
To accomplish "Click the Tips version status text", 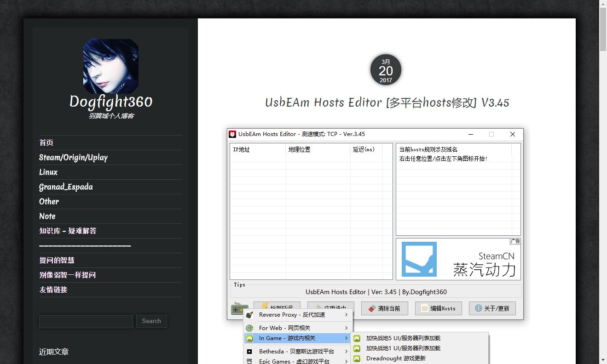I will 376,292.
